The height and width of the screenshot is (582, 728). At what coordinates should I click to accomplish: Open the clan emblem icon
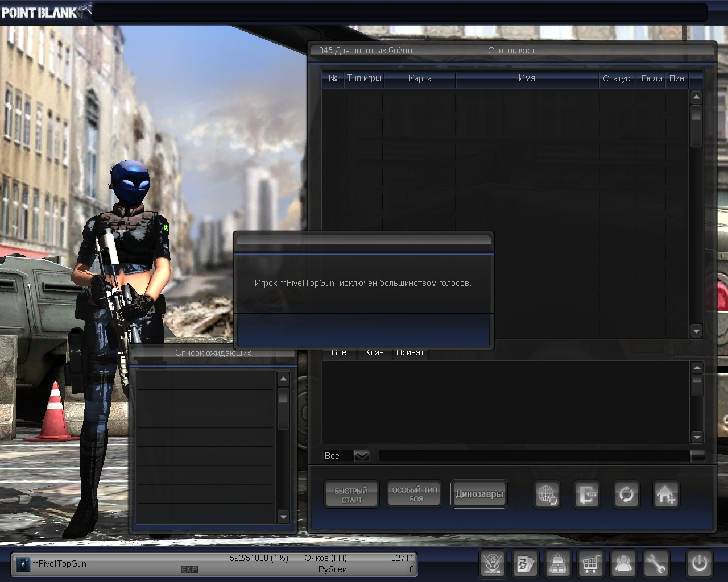pos(493,564)
